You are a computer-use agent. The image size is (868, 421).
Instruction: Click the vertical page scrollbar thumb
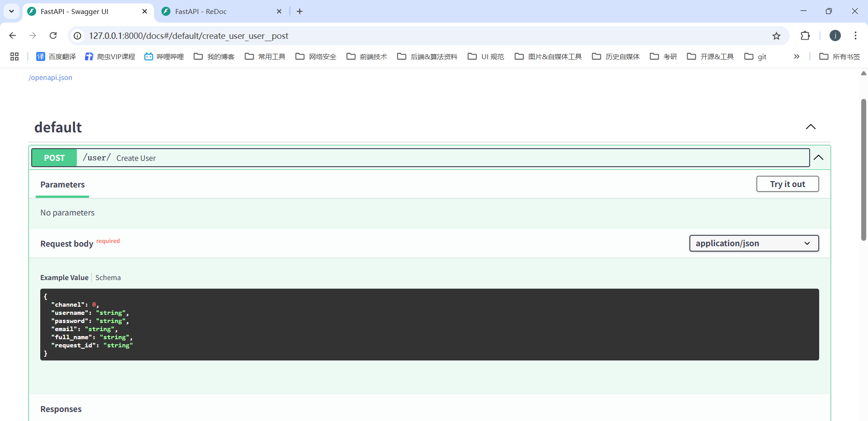863,169
